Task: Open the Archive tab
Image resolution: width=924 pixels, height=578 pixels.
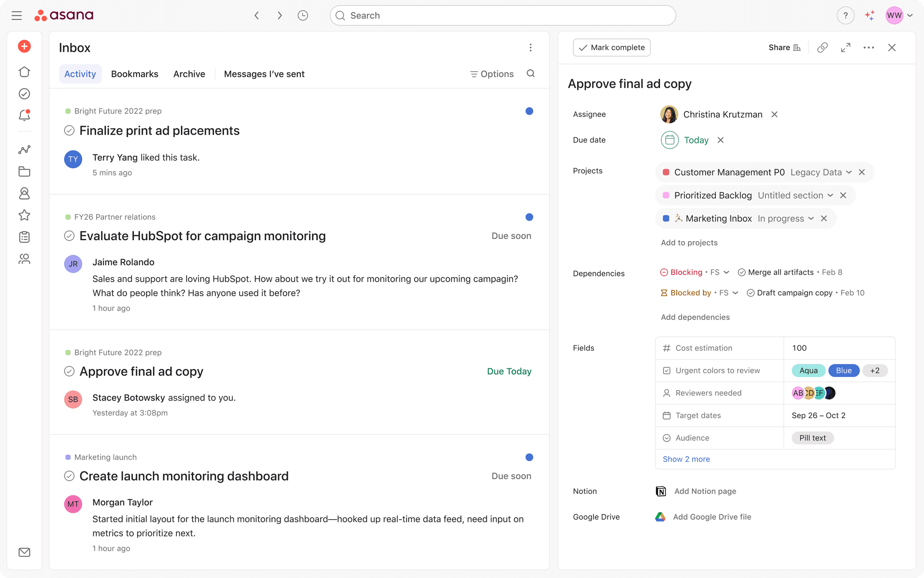Action: click(x=189, y=74)
